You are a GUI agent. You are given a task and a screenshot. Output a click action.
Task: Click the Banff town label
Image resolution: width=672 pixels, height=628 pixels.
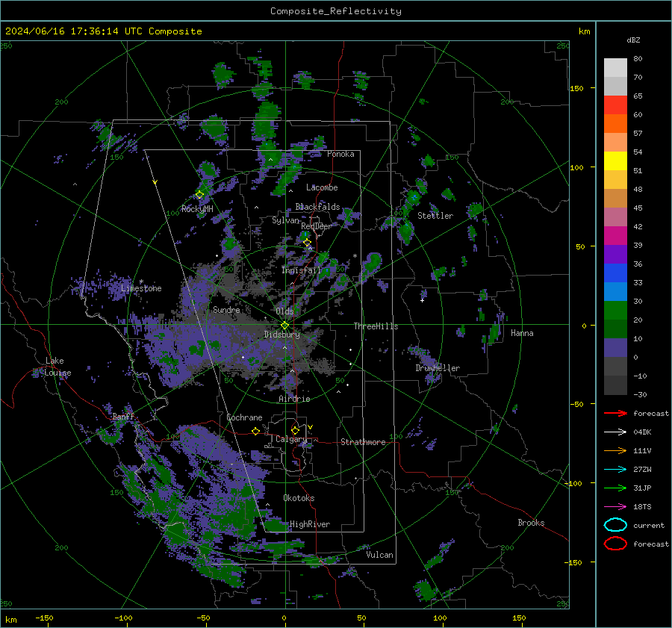123,417
